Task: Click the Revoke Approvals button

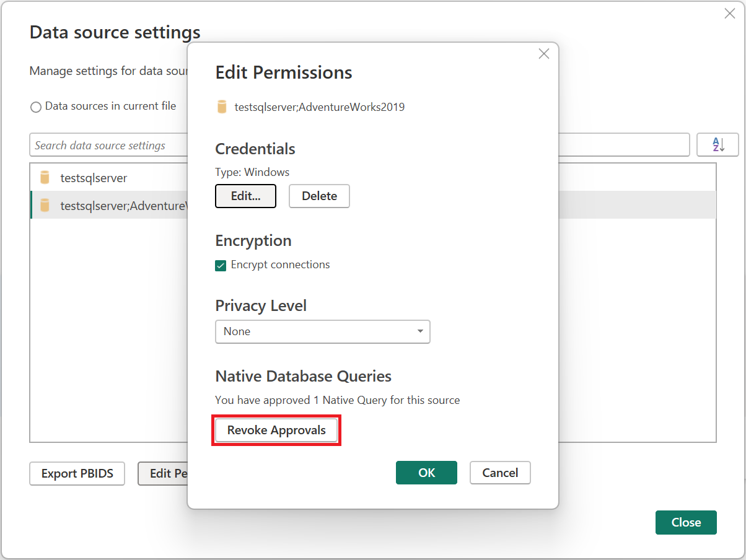Action: [x=276, y=430]
